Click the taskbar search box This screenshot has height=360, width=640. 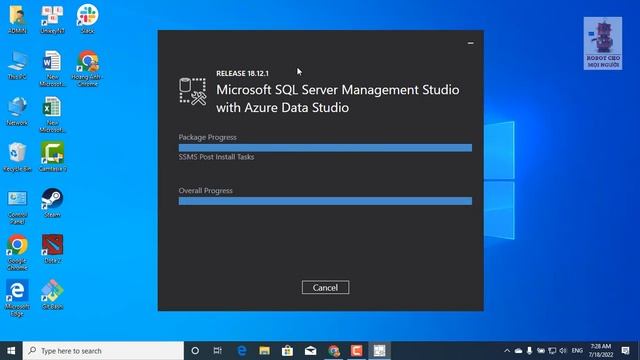click(104, 351)
